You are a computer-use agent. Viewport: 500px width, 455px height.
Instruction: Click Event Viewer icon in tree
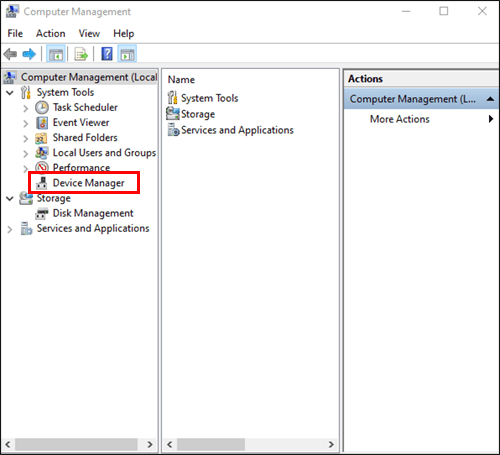tap(42, 123)
